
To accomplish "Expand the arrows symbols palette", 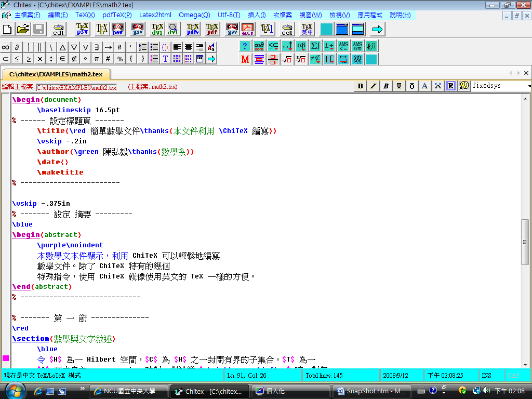I will [287, 46].
